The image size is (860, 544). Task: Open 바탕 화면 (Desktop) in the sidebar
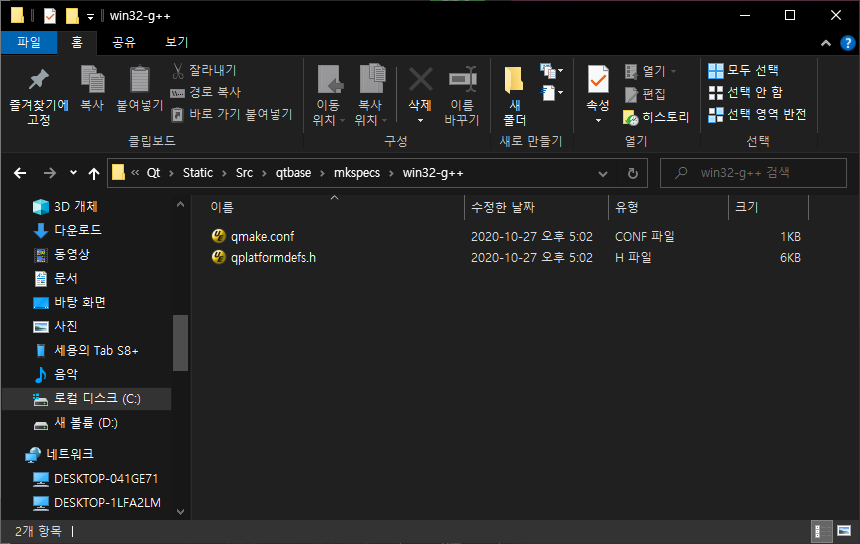[70, 303]
